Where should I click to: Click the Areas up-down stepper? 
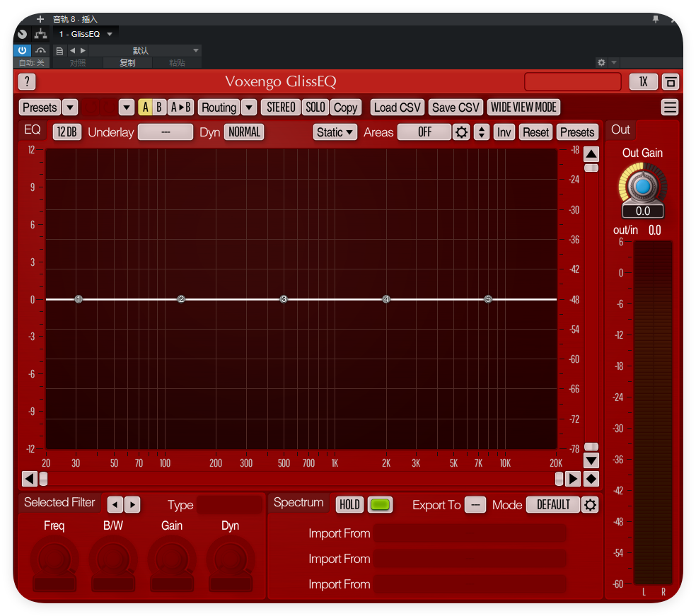click(482, 132)
